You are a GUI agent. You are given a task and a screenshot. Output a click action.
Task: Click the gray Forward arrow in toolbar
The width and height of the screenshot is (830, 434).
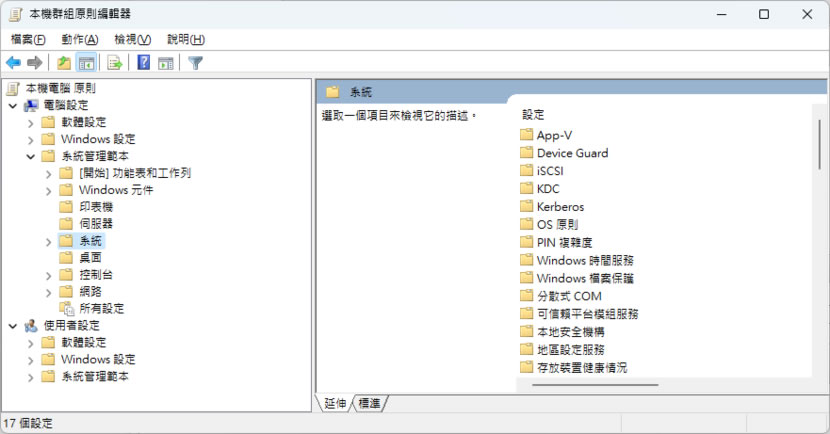coord(35,63)
